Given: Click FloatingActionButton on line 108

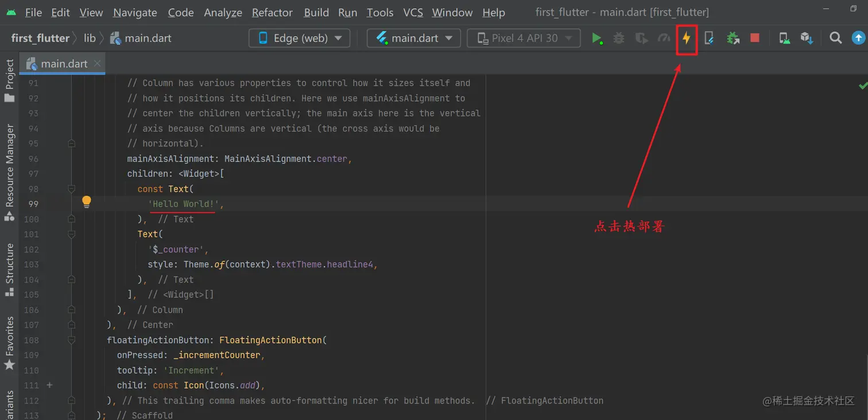Looking at the screenshot, I should tap(270, 340).
